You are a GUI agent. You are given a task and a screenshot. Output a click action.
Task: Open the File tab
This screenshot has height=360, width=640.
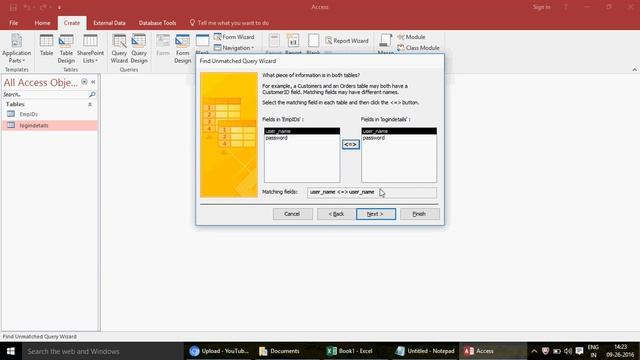pyautogui.click(x=13, y=23)
